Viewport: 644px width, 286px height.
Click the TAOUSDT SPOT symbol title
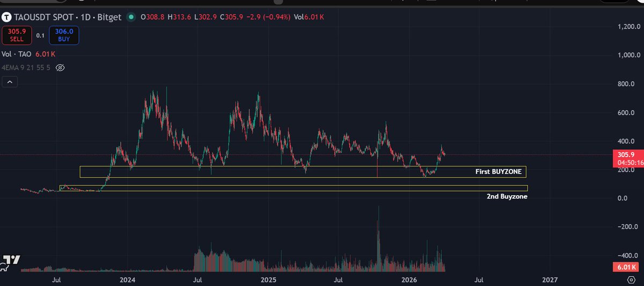pyautogui.click(x=45, y=18)
